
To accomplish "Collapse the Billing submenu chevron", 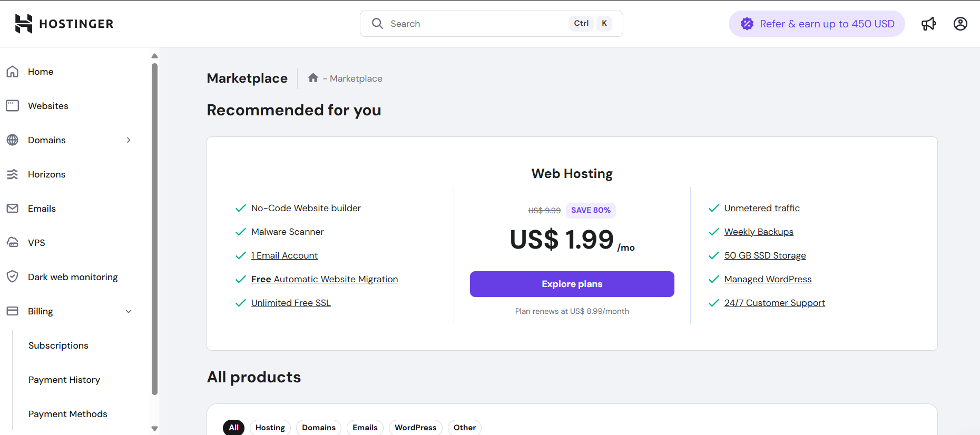I will pyautogui.click(x=129, y=311).
